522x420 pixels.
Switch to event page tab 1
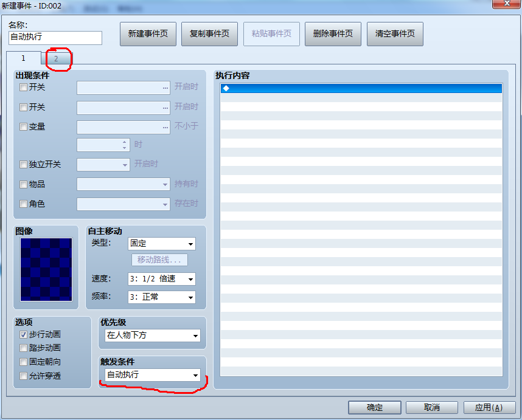click(x=24, y=58)
